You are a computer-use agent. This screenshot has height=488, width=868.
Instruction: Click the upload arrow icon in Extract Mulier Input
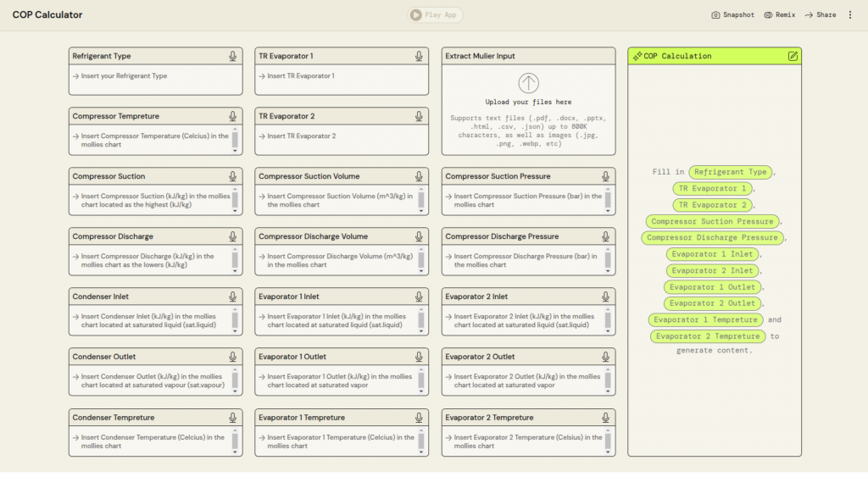(528, 83)
